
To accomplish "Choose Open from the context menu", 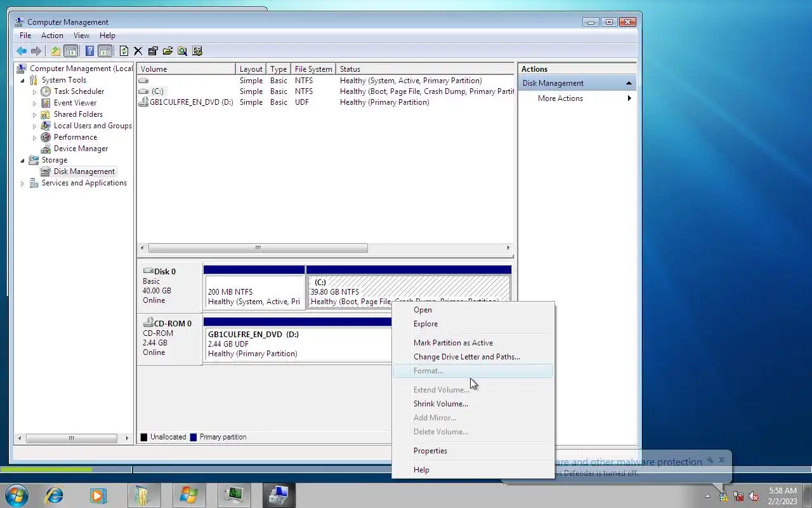I will coord(473,310).
